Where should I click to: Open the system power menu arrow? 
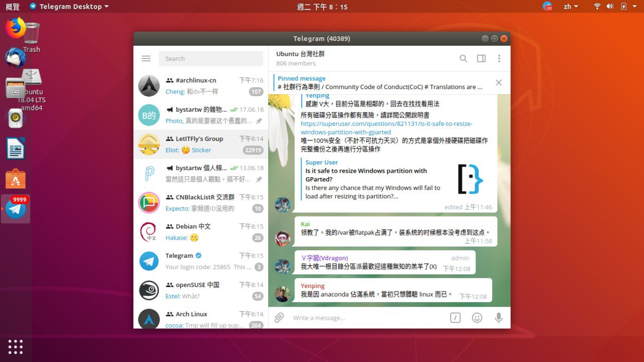[x=635, y=7]
